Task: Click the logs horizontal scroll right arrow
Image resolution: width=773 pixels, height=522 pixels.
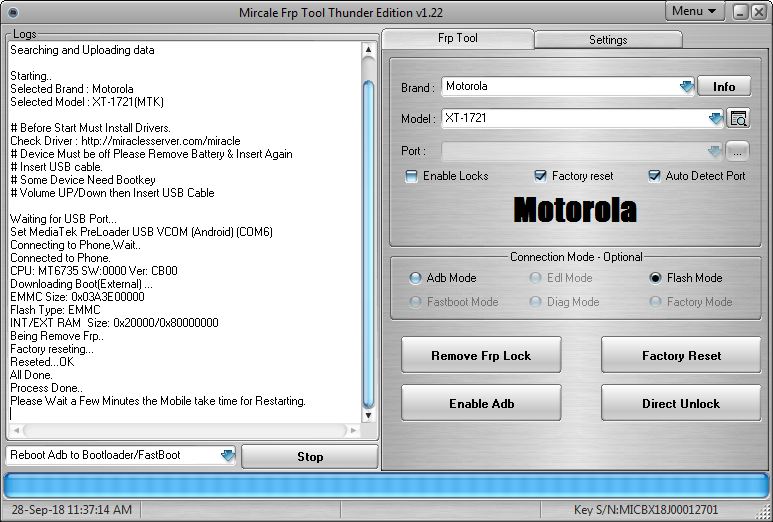Action: [353, 430]
